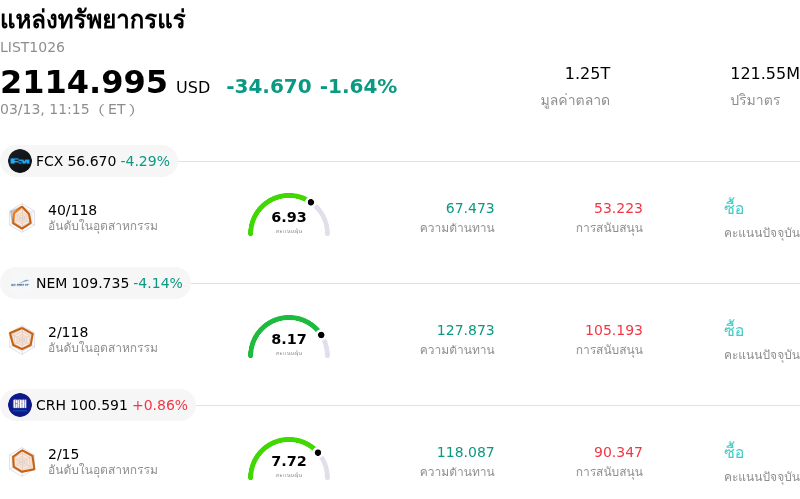800x499 pixels.
Task: Click the FCX company logo icon
Action: tap(20, 161)
